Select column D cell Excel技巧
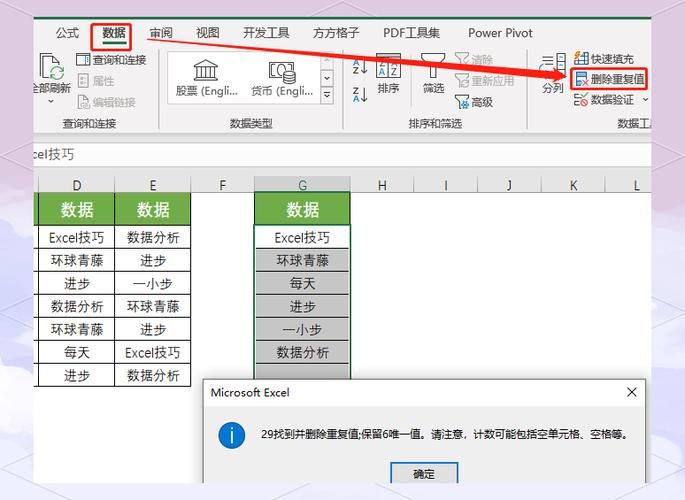 point(76,238)
